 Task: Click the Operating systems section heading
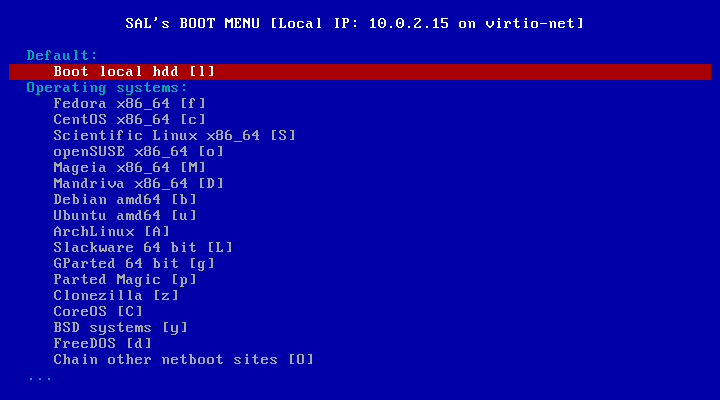tap(107, 88)
